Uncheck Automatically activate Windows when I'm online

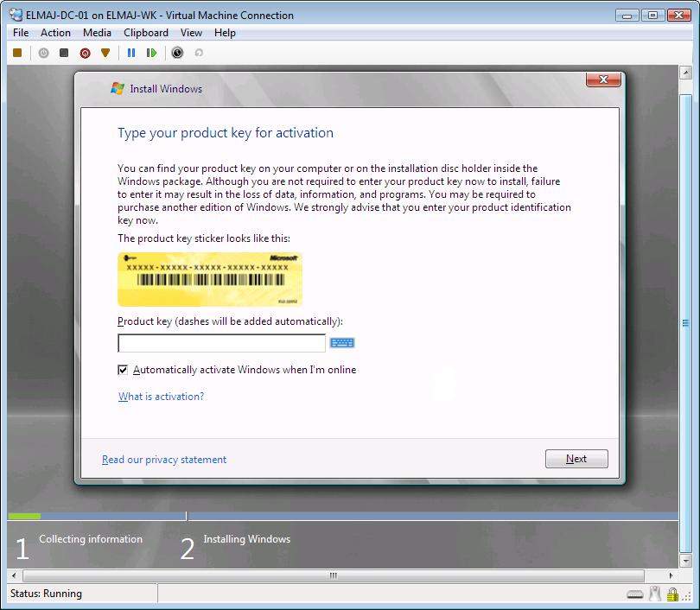pos(123,370)
